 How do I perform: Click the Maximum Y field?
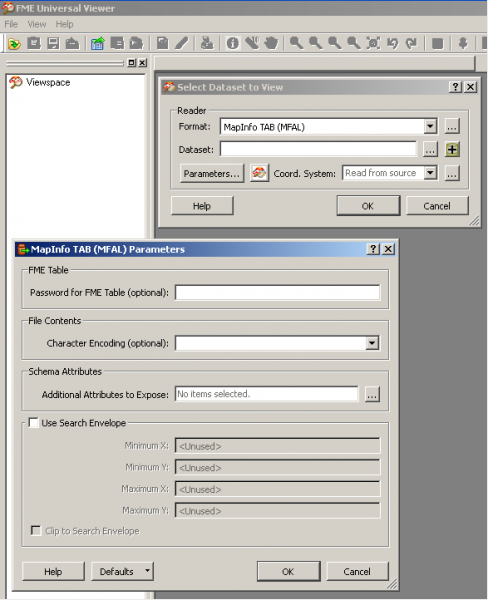(x=277, y=510)
